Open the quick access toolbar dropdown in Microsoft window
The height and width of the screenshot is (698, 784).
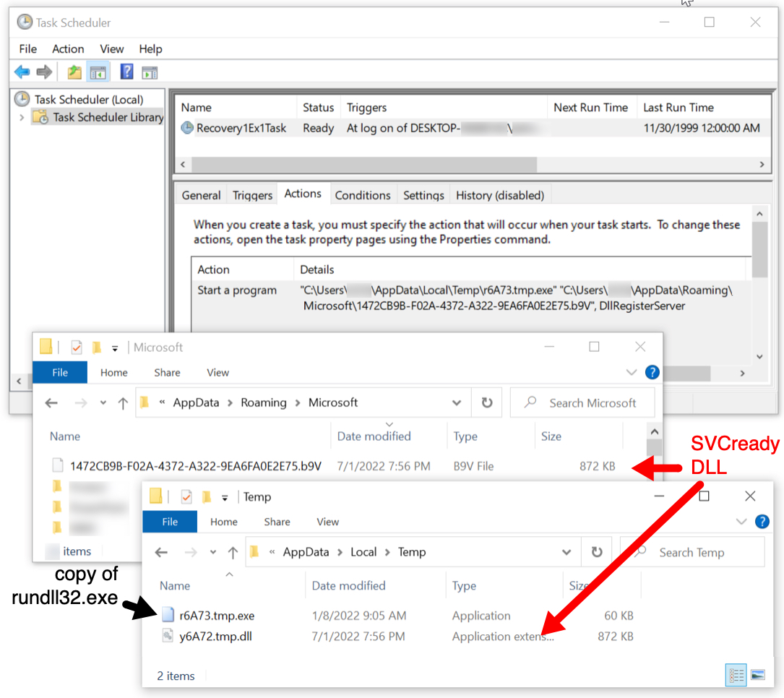pos(115,348)
